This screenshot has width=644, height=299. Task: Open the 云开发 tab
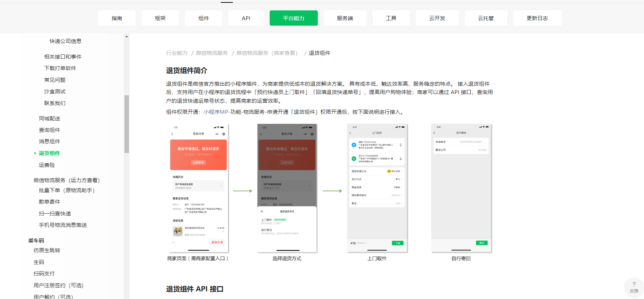[437, 18]
